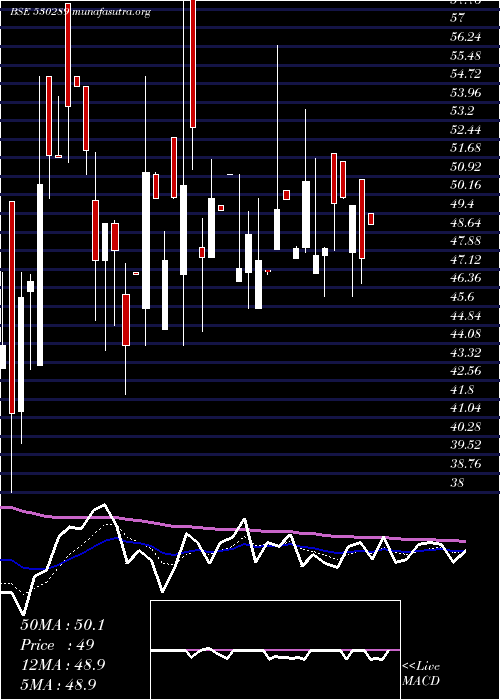Screen dimensions: 500x700
Task: Click the 50.92 price axis label
Action: (465, 167)
